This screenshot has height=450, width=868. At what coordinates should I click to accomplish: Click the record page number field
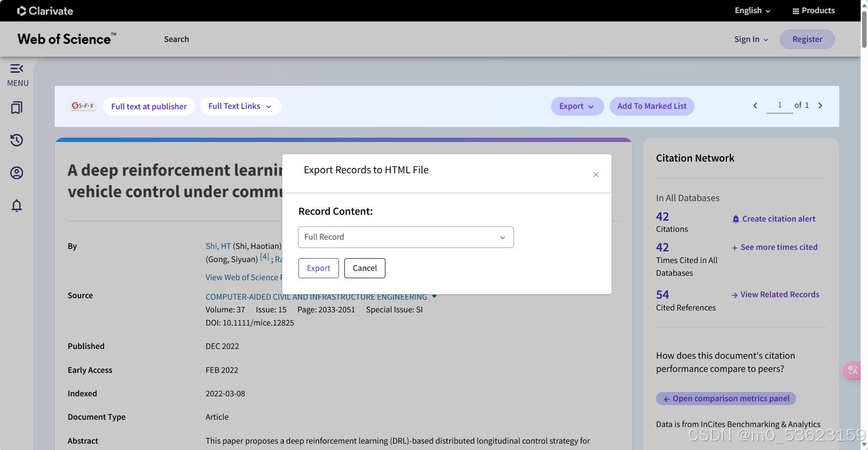coord(780,105)
